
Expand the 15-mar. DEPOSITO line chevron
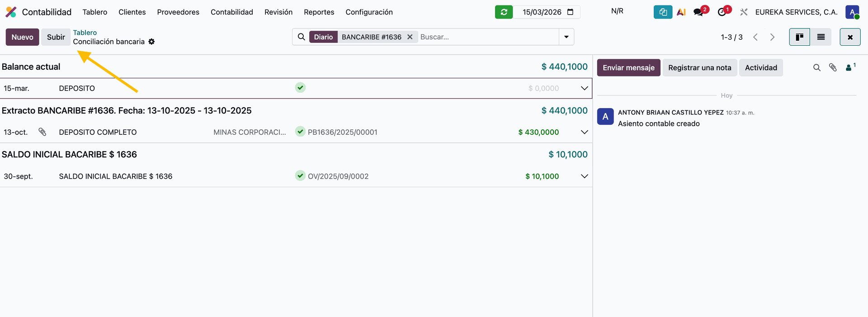coord(584,88)
